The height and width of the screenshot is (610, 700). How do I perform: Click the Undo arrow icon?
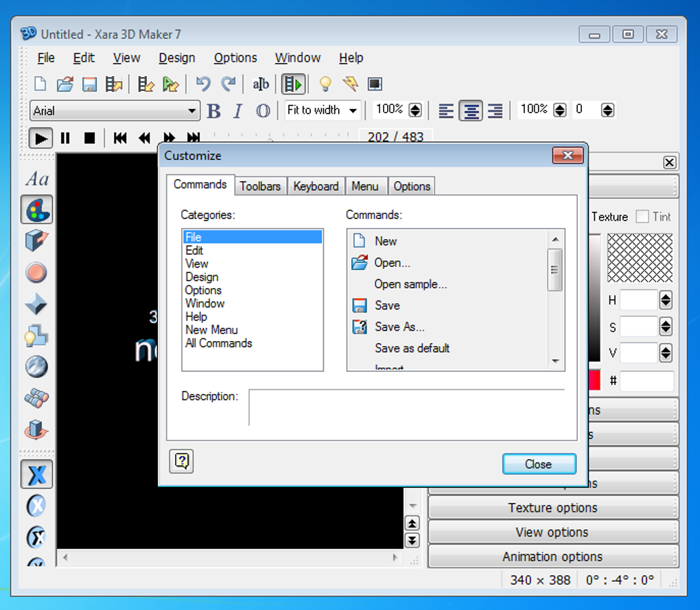point(202,84)
